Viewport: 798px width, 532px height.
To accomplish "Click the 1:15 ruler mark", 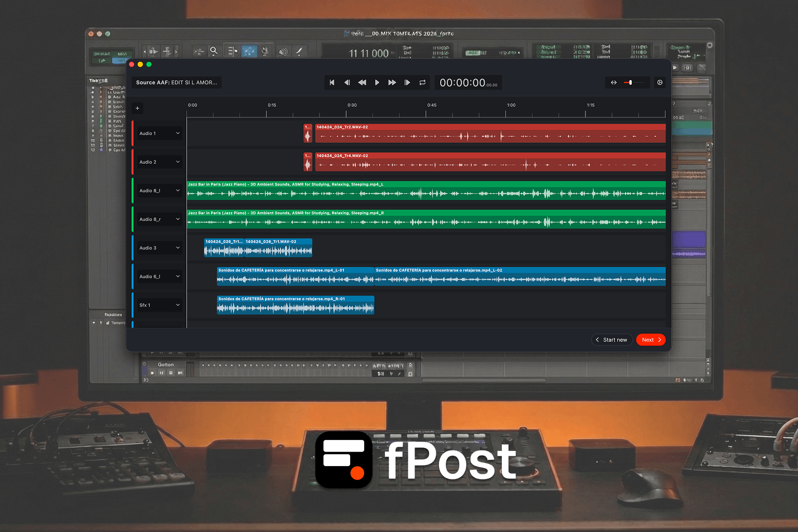I will (x=591, y=105).
